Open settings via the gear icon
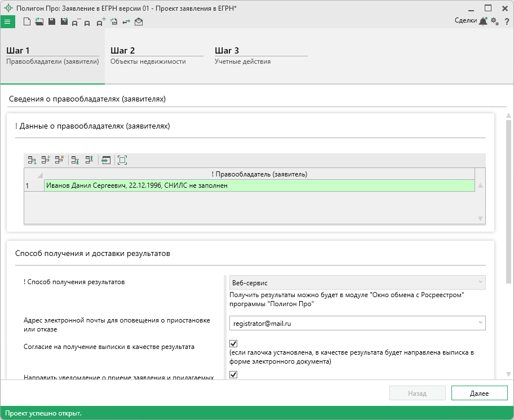The image size is (514, 420). (495, 21)
